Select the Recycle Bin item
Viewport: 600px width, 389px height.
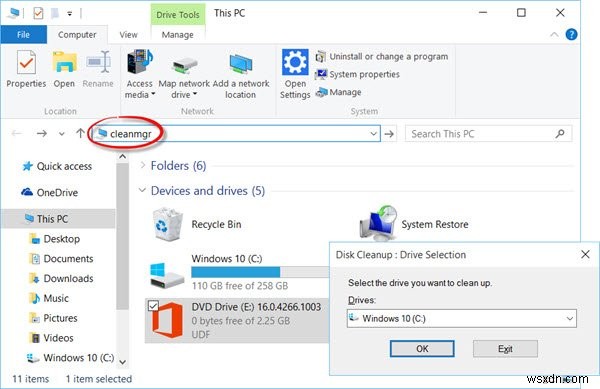pyautogui.click(x=197, y=225)
